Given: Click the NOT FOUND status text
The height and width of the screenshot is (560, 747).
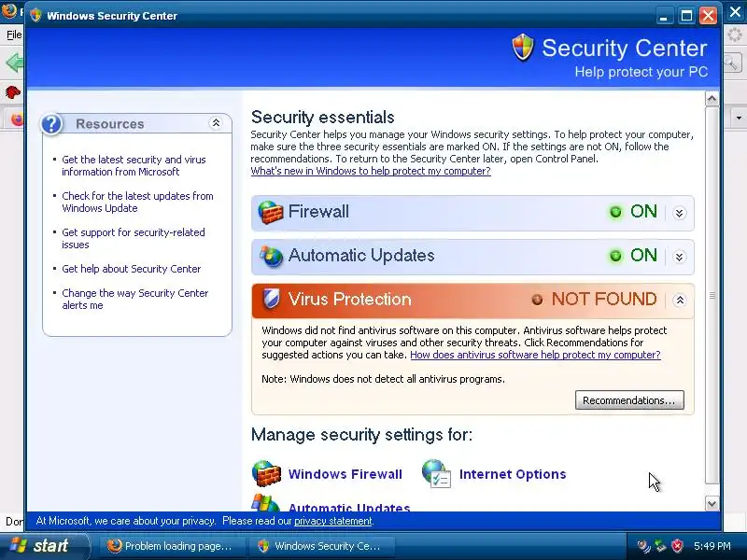Looking at the screenshot, I should 604,300.
